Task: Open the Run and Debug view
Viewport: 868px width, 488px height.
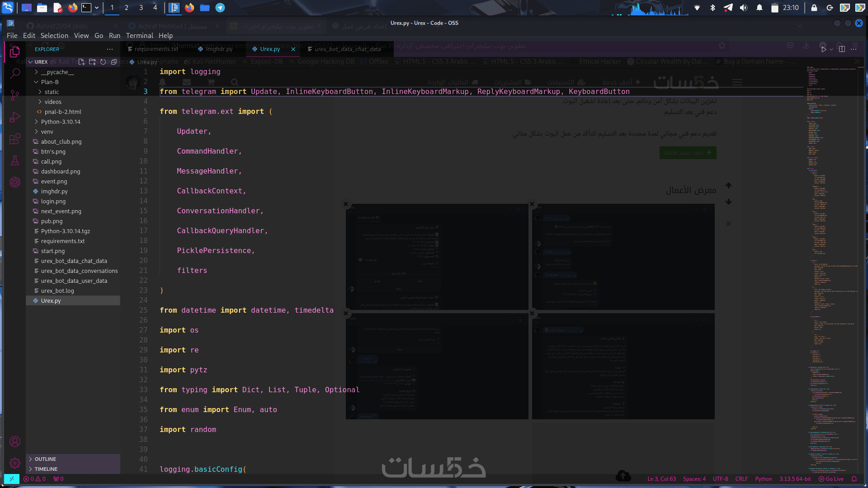Action: 15,117
